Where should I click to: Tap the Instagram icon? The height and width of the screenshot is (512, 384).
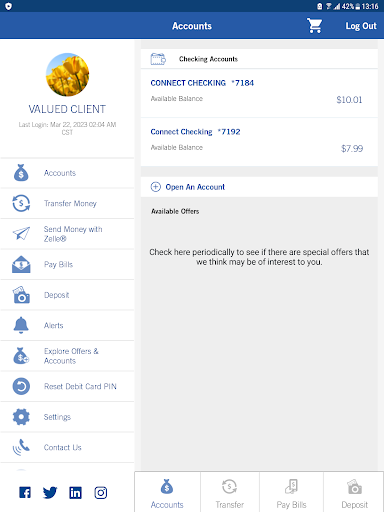[x=100, y=492]
